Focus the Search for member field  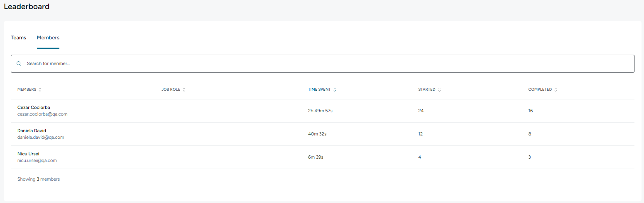click(x=322, y=64)
